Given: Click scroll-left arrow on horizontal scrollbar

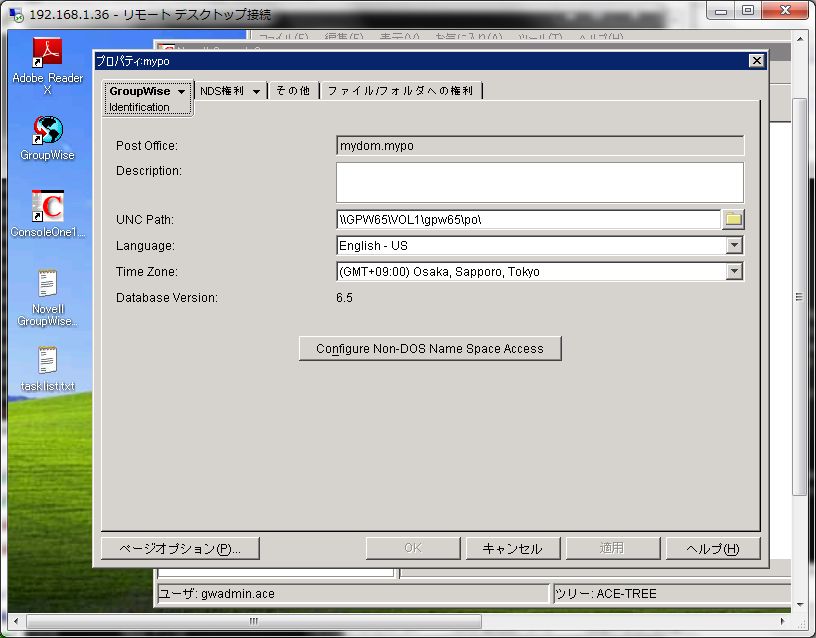Looking at the screenshot, I should point(16,621).
